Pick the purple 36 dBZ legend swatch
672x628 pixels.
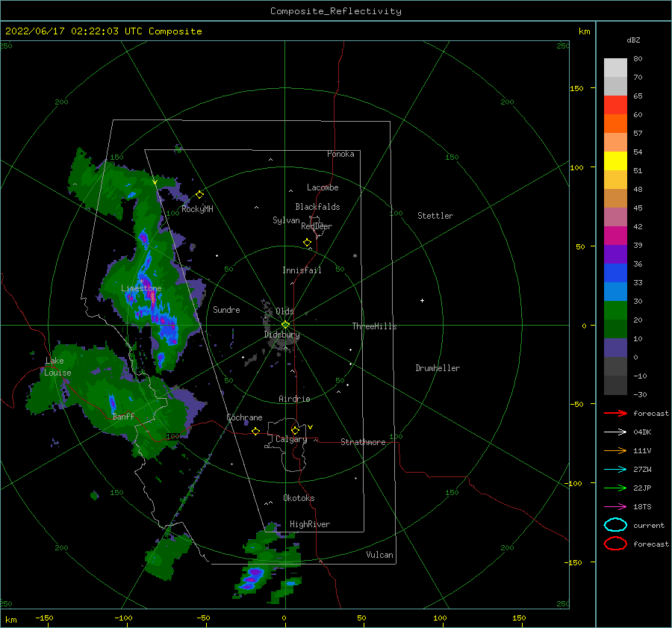coord(615,254)
